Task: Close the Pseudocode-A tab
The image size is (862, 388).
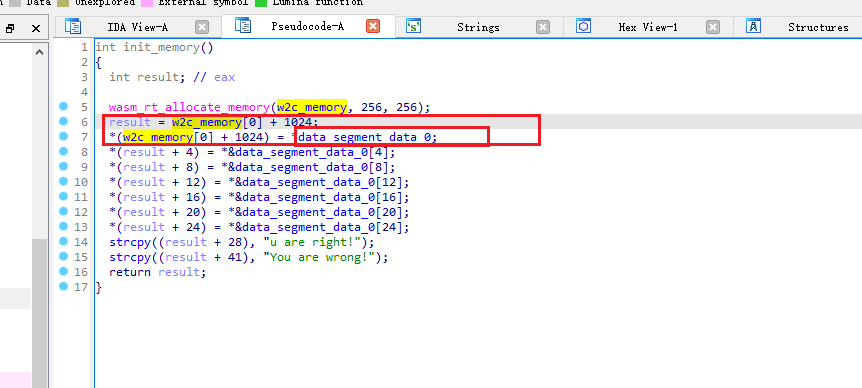Action: [x=373, y=26]
